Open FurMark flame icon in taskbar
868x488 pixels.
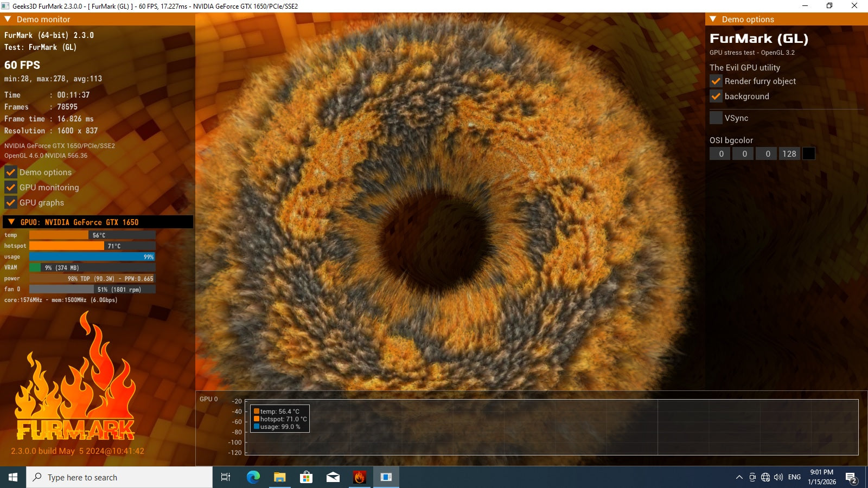[x=359, y=477]
